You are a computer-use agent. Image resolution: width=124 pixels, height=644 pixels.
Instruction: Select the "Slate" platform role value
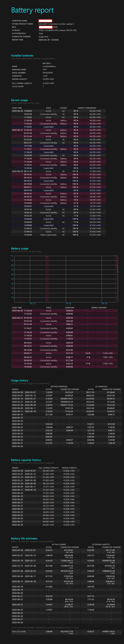[x=41, y=34]
